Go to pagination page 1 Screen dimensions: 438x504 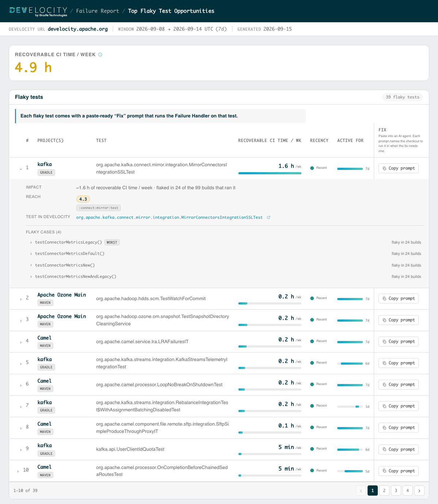pos(373,491)
